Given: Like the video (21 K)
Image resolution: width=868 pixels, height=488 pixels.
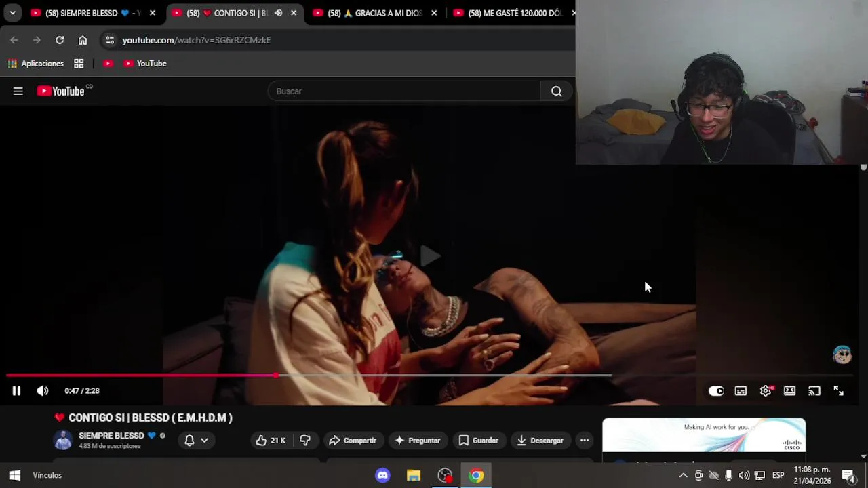Looking at the screenshot, I should [x=271, y=441].
